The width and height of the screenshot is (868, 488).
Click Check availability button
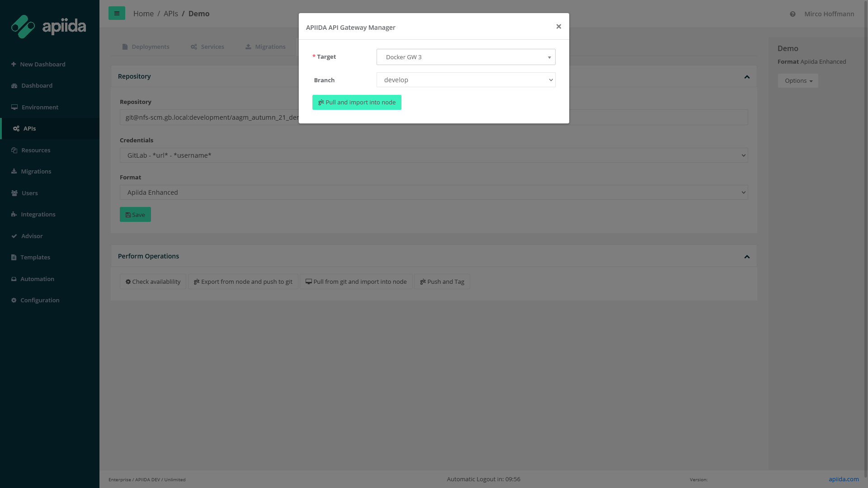click(153, 282)
